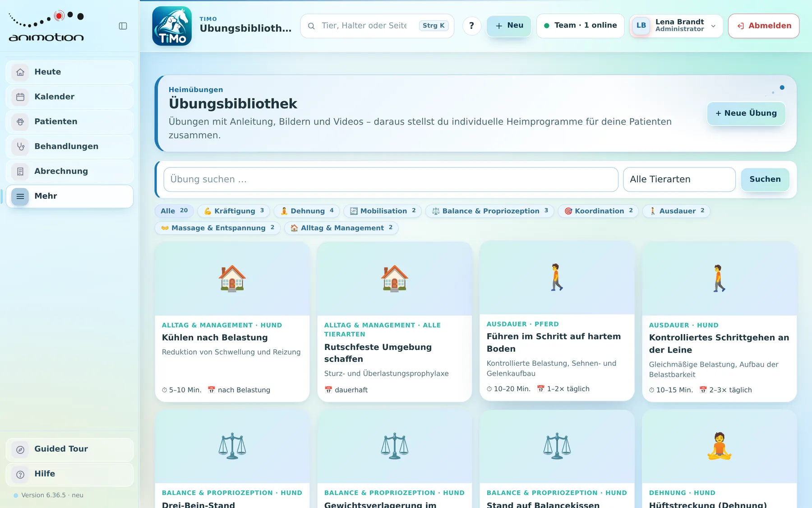Viewport: 812px width, 508px height.
Task: Open the Stand auf Balancekissen card title
Action: tap(543, 504)
